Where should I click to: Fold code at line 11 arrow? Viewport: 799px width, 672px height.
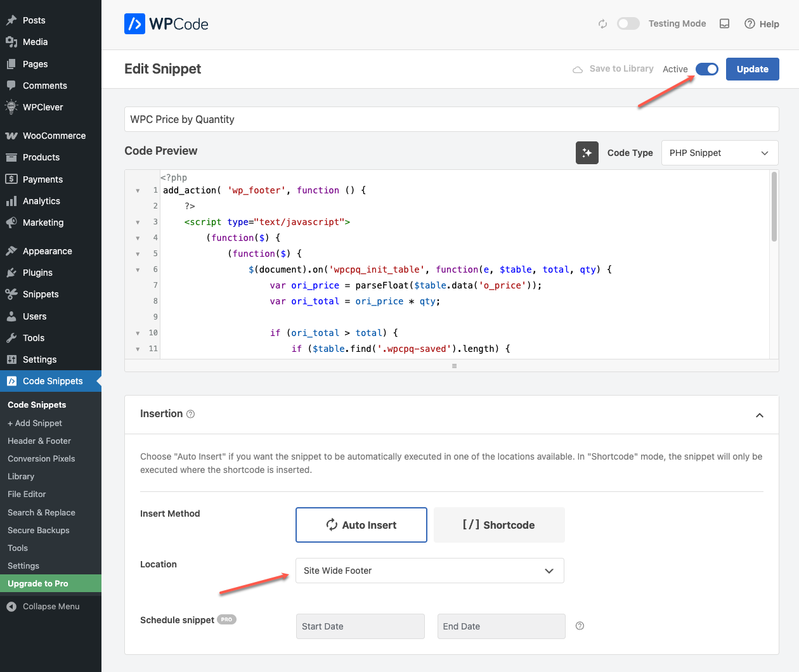tap(138, 349)
